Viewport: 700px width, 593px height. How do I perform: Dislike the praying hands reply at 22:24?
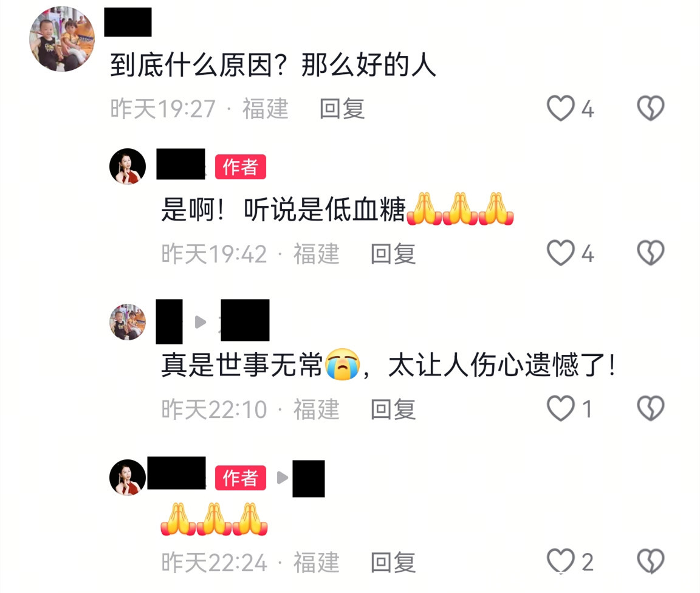pyautogui.click(x=650, y=561)
